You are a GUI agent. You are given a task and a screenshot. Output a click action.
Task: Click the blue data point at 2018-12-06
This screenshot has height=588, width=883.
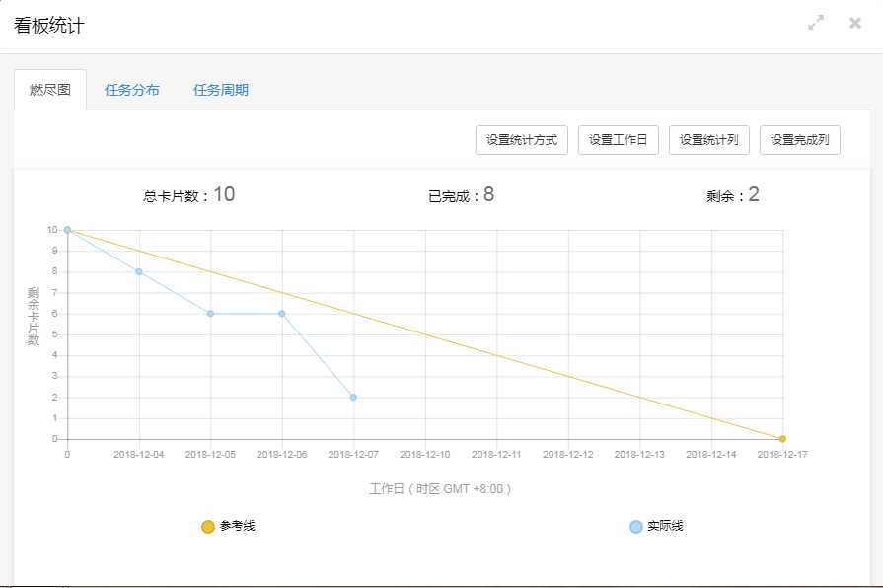click(x=281, y=313)
